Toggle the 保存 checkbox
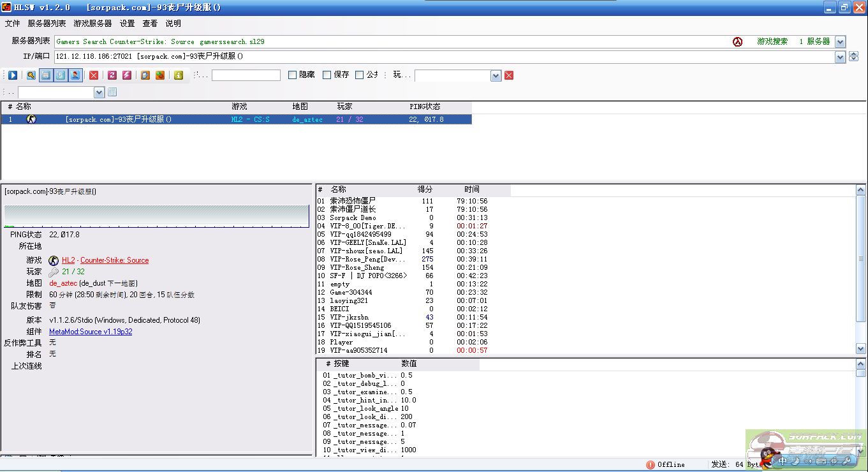This screenshot has height=472, width=868. point(327,75)
